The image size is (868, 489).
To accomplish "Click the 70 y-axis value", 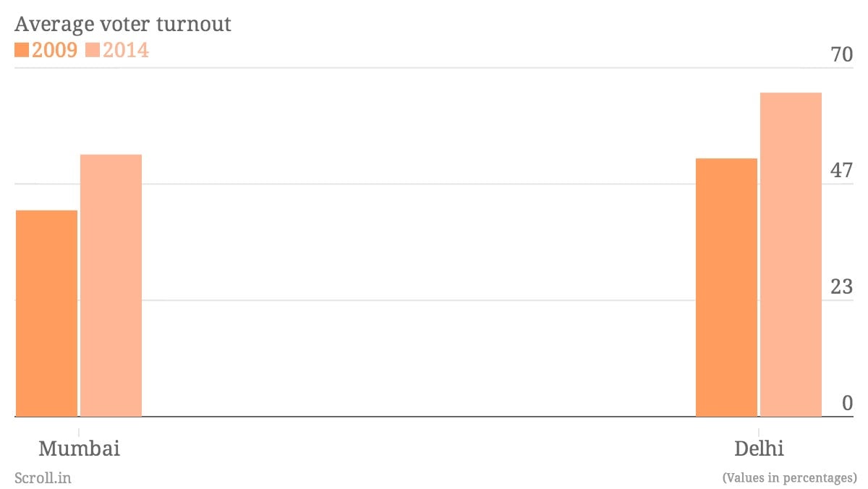I will (x=842, y=54).
